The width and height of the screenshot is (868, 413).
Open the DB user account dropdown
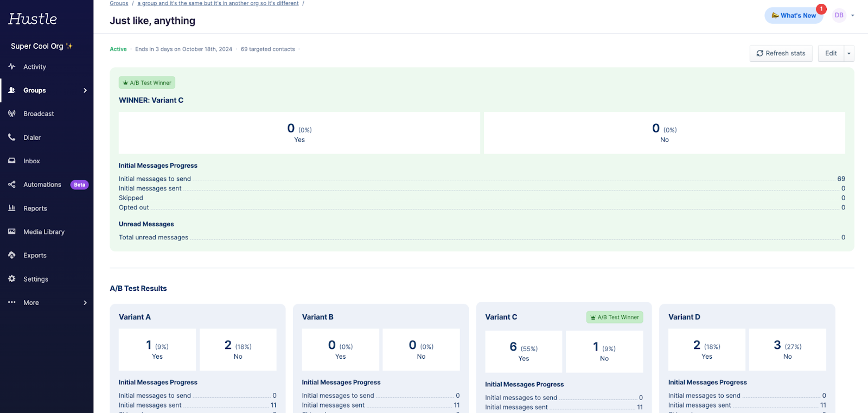click(844, 15)
